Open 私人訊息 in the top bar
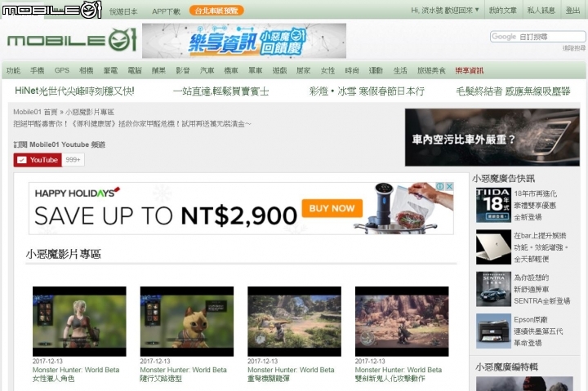 point(541,11)
